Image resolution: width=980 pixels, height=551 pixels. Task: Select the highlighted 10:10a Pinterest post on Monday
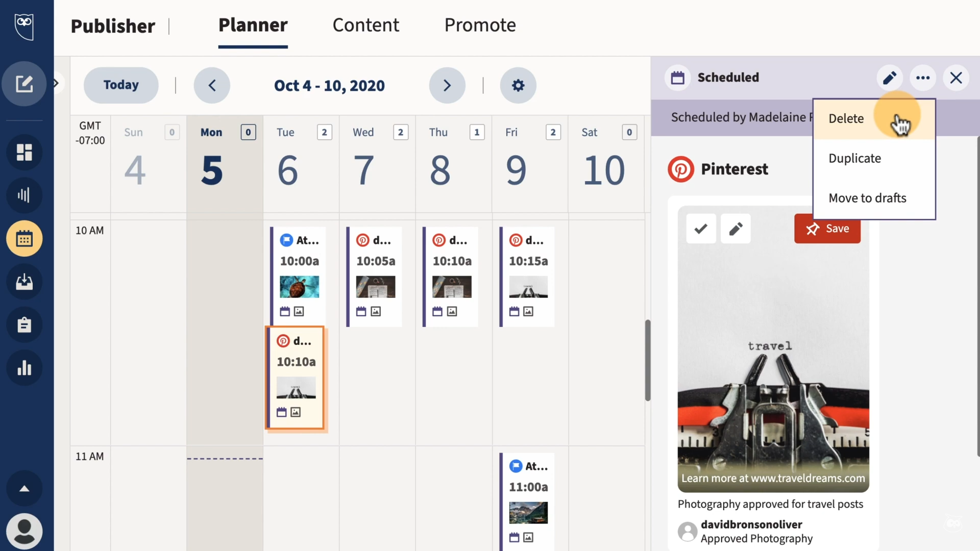tap(296, 378)
